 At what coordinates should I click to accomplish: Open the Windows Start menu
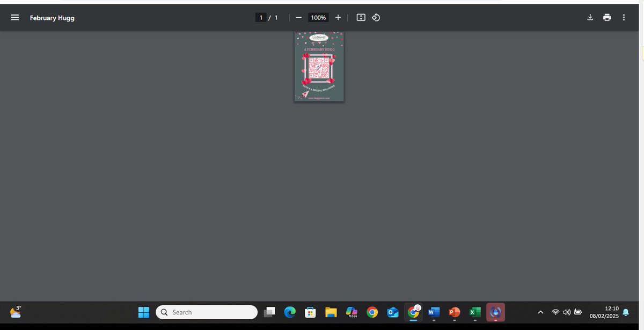(x=144, y=312)
